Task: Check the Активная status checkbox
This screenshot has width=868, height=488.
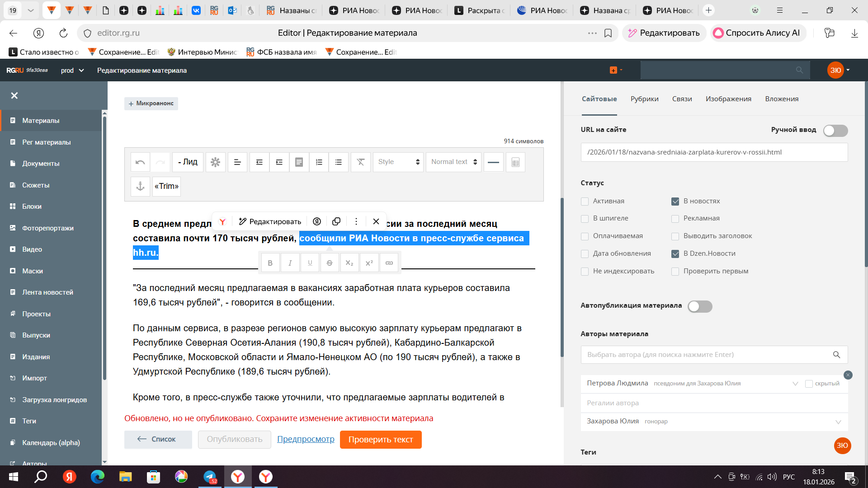Action: [585, 202]
